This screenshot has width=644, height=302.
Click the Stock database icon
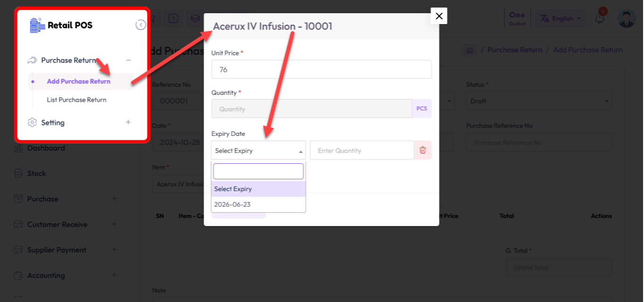coord(18,174)
